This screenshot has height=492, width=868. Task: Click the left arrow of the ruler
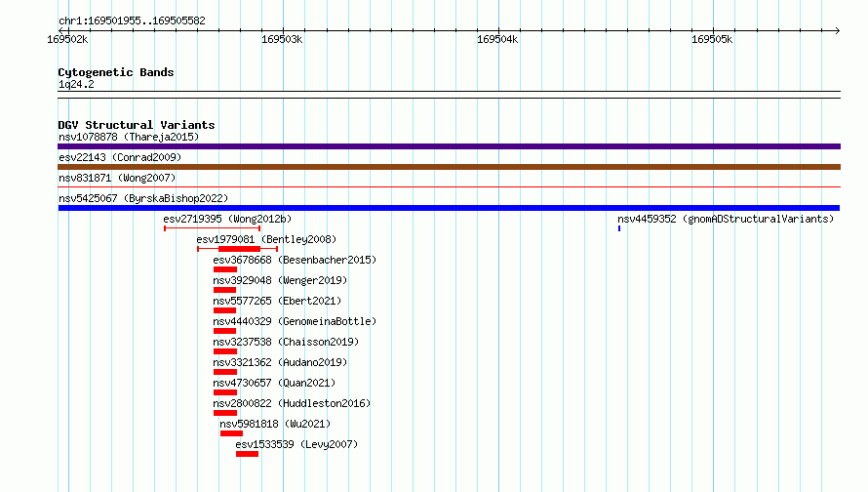point(61,30)
